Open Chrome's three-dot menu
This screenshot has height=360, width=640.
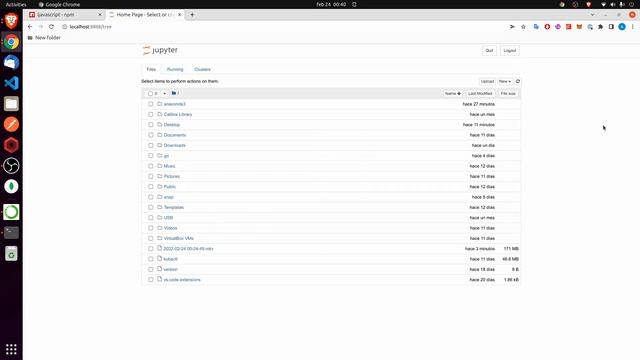pos(633,27)
